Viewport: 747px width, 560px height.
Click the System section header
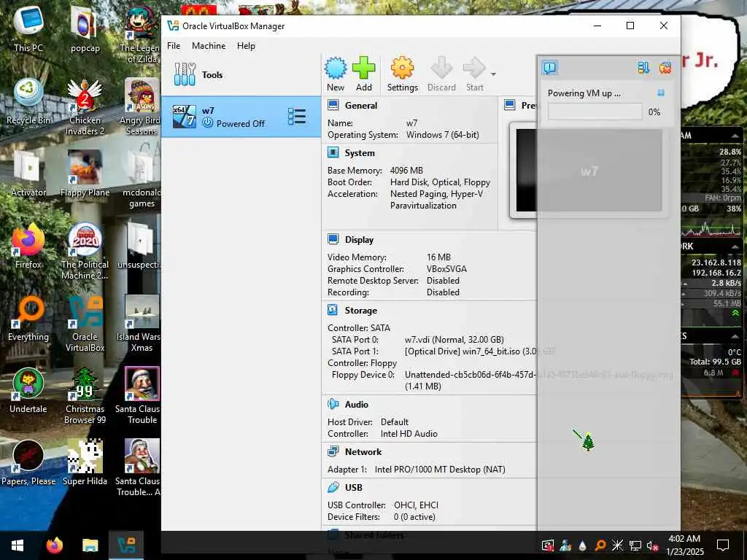[x=360, y=153]
